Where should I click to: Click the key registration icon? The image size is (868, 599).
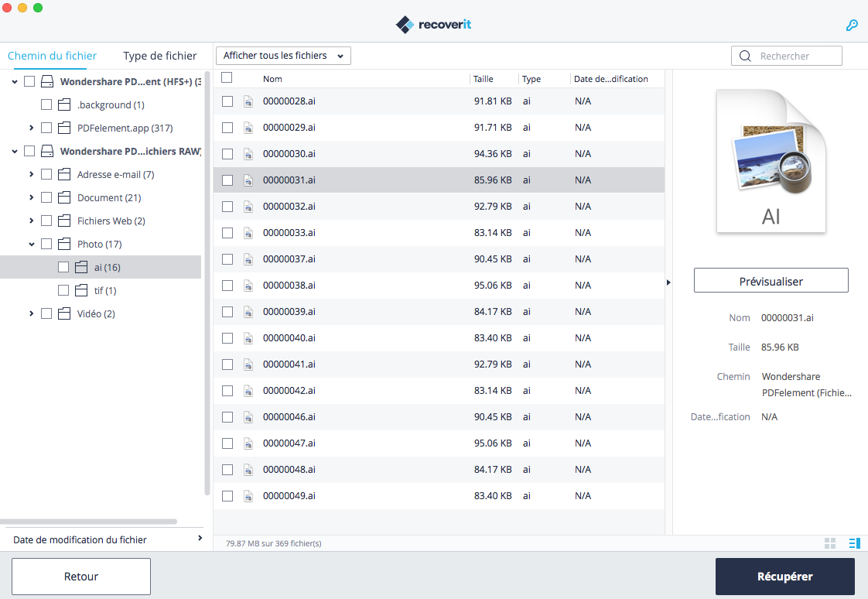[852, 25]
